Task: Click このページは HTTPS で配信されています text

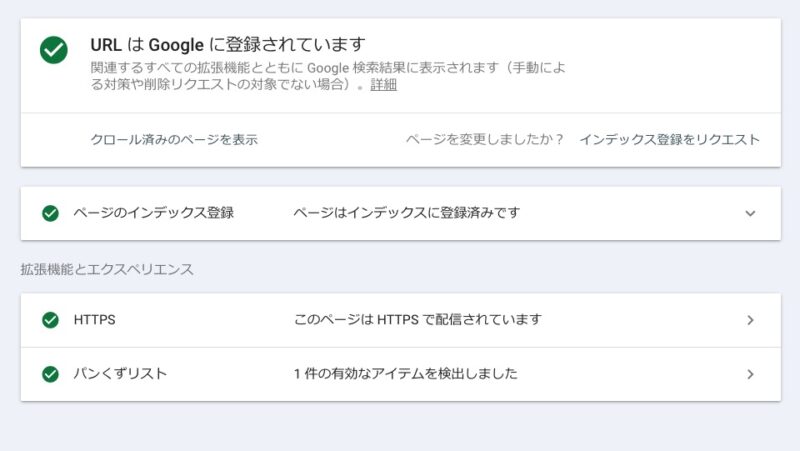Action: [417, 320]
